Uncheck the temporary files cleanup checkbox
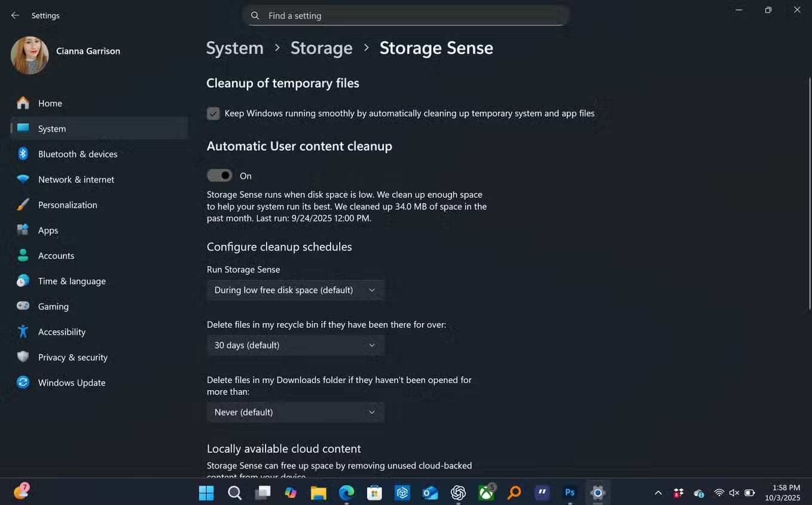Viewport: 812px width, 505px height. (213, 113)
